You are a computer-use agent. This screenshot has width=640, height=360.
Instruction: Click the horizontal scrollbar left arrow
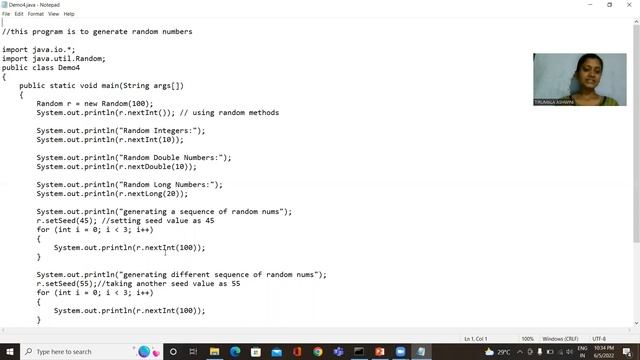(3, 330)
